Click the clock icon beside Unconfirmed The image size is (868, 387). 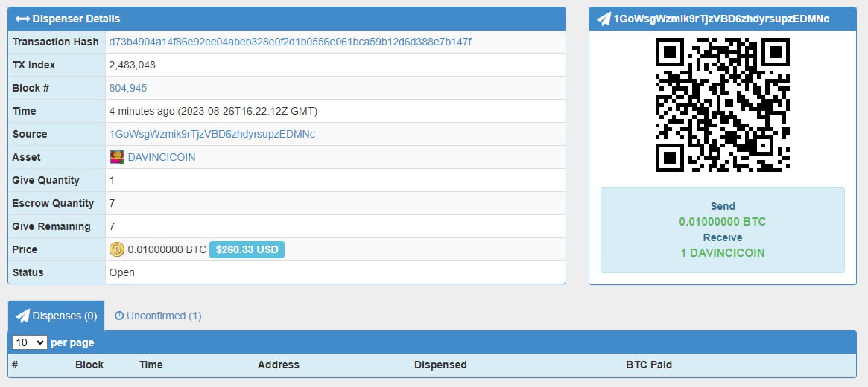point(119,316)
